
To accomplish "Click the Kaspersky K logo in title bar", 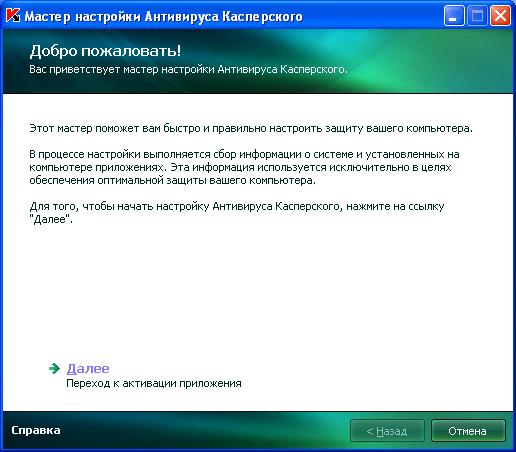I will tap(13, 16).
